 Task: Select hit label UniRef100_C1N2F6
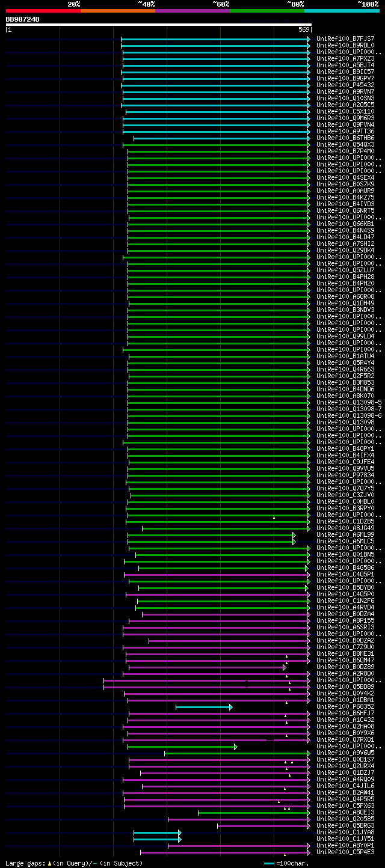coord(345,601)
